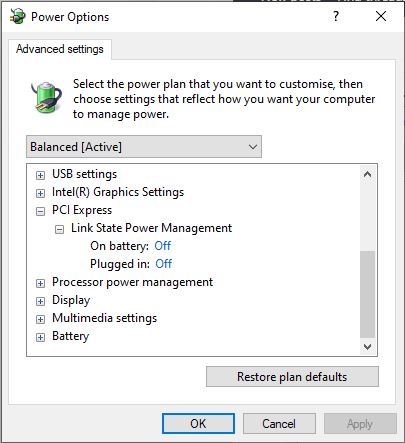Click the Cancel button
The width and height of the screenshot is (405, 443).
279,424
